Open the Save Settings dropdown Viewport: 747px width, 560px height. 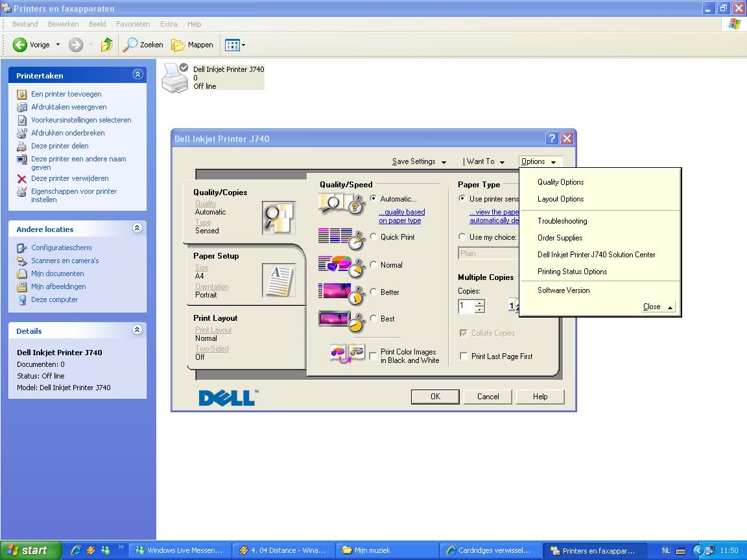pos(419,162)
